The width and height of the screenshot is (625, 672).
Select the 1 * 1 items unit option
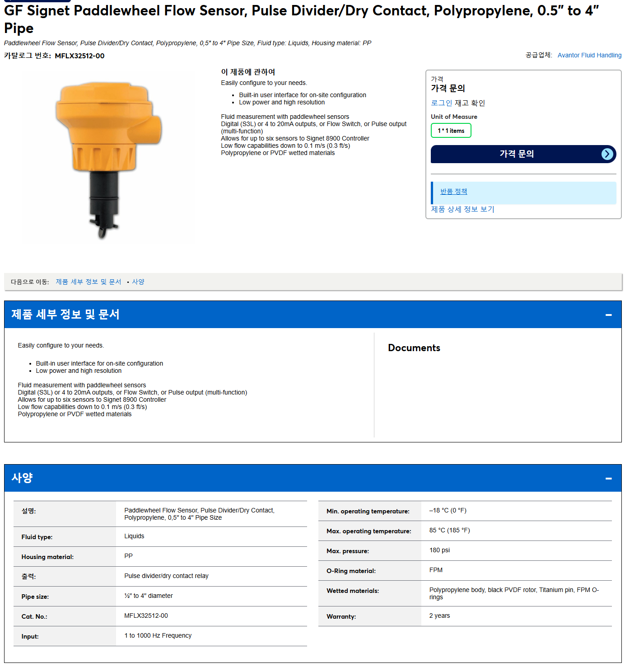click(451, 131)
